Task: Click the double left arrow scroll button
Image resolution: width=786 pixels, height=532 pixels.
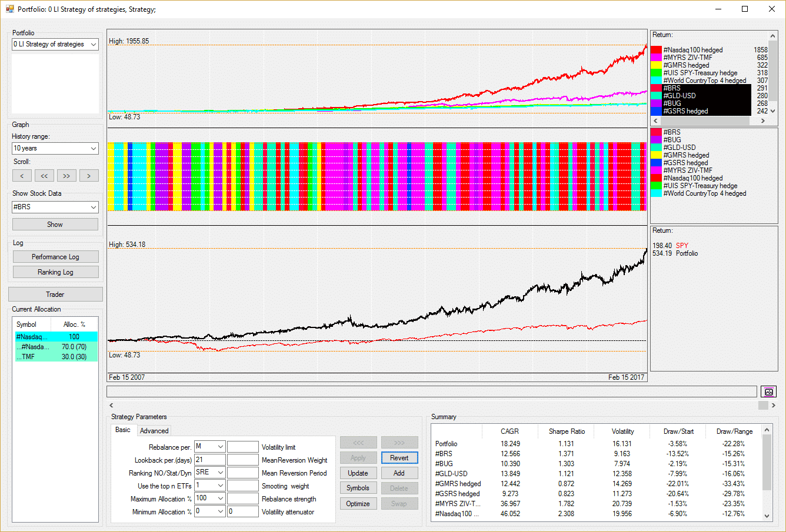Action: pyautogui.click(x=44, y=176)
